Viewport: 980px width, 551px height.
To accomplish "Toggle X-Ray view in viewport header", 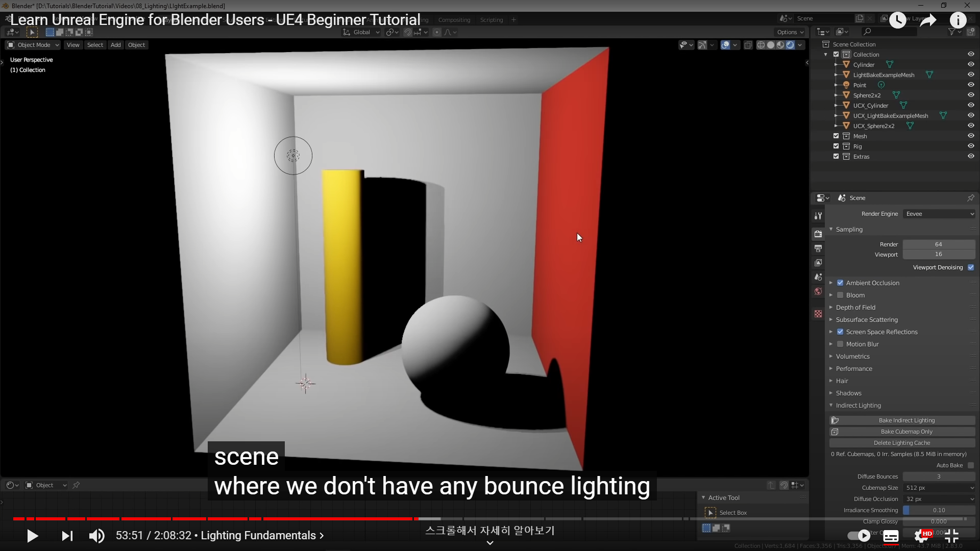I will (x=748, y=45).
